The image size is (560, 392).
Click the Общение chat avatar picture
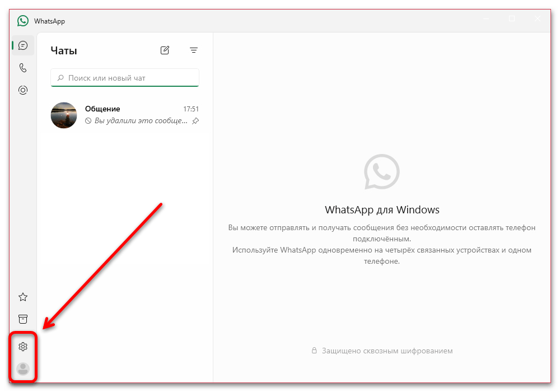pyautogui.click(x=64, y=115)
